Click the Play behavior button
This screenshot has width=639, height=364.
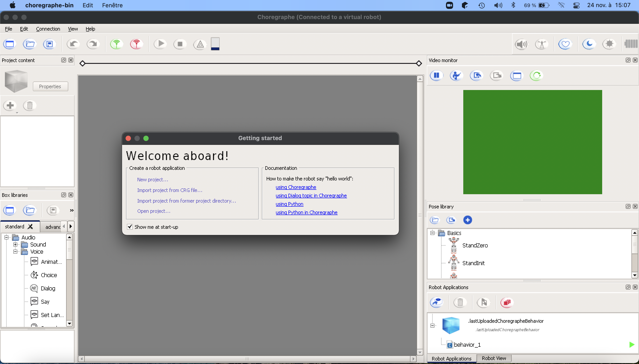(160, 44)
